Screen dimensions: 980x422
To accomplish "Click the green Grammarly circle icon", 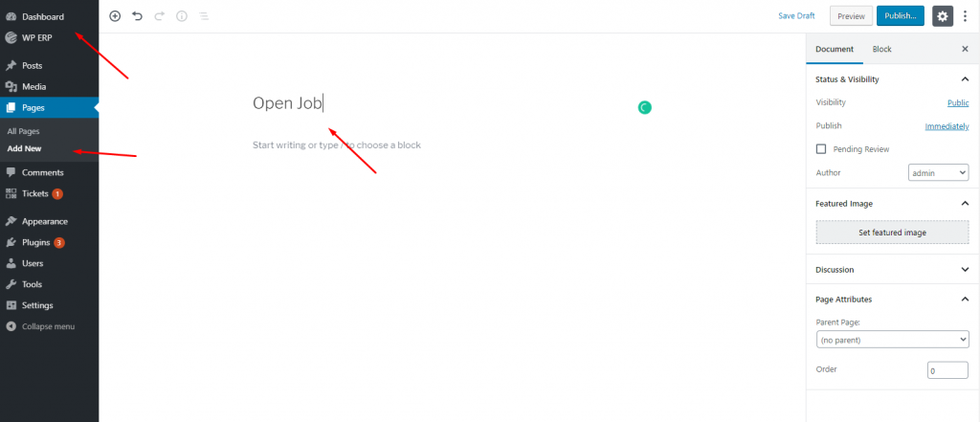I will point(644,107).
